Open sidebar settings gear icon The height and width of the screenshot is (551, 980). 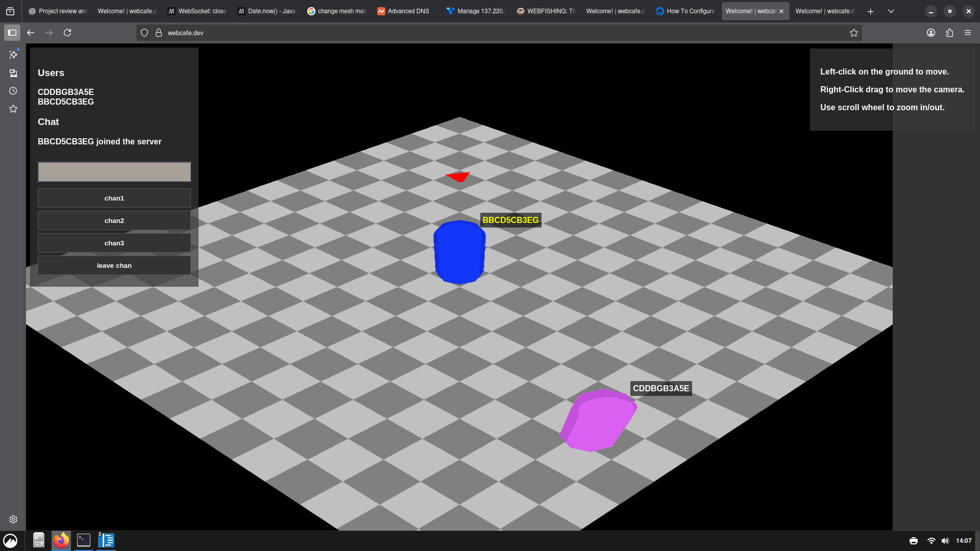coord(13,519)
